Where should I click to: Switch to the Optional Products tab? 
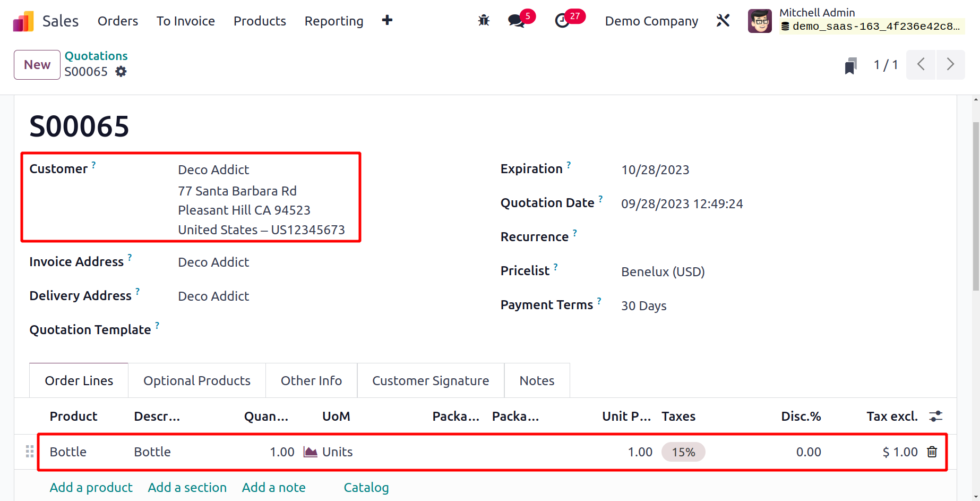(x=196, y=381)
